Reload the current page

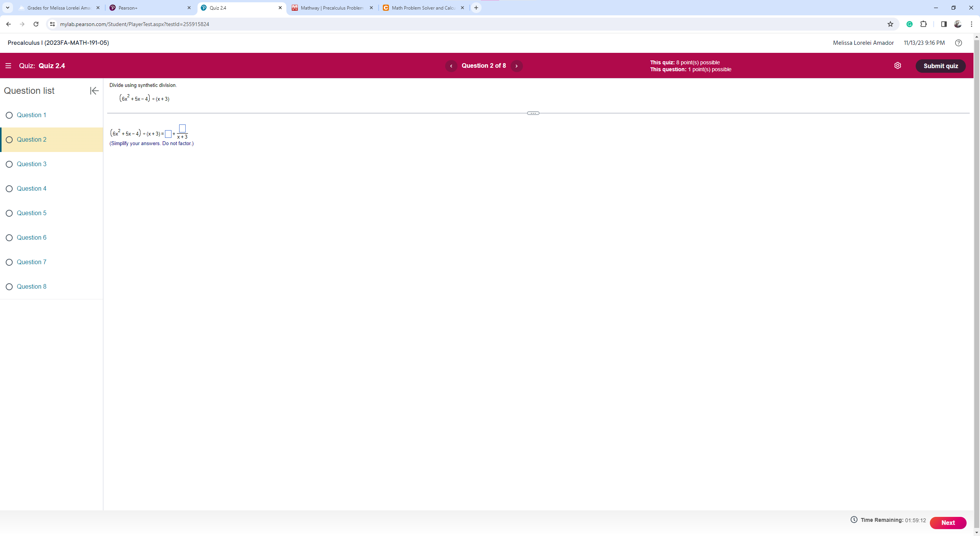36,24
